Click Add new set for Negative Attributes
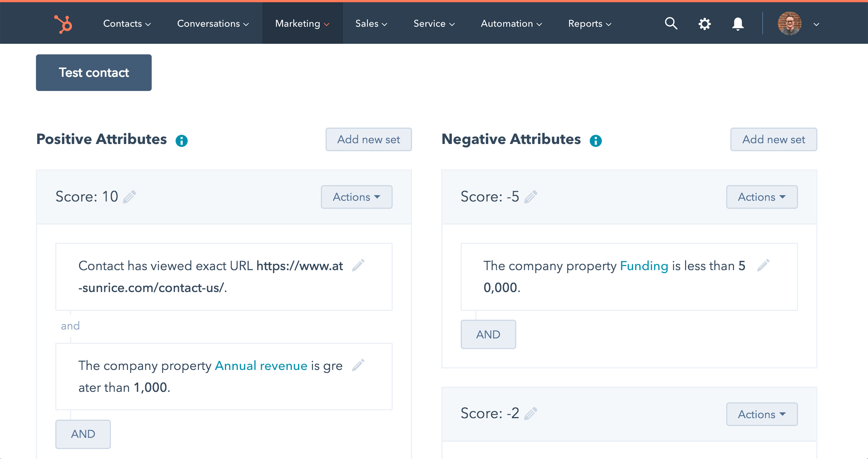868x459 pixels. tap(774, 139)
